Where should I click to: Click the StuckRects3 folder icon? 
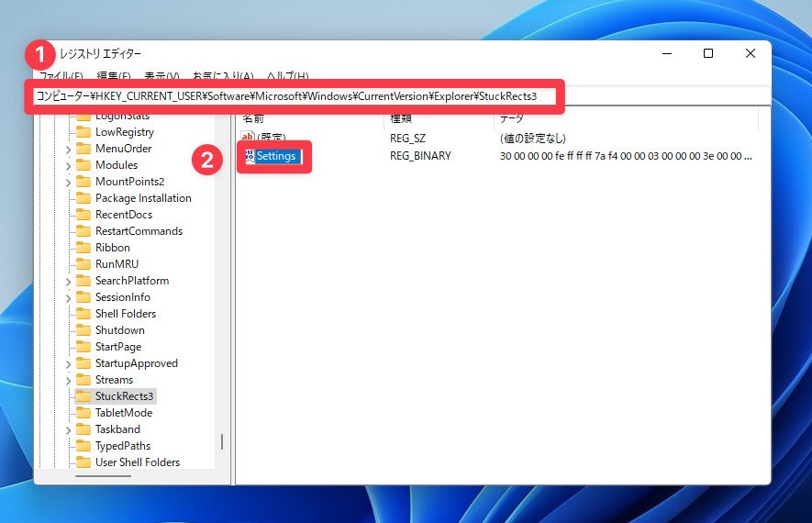coord(83,396)
